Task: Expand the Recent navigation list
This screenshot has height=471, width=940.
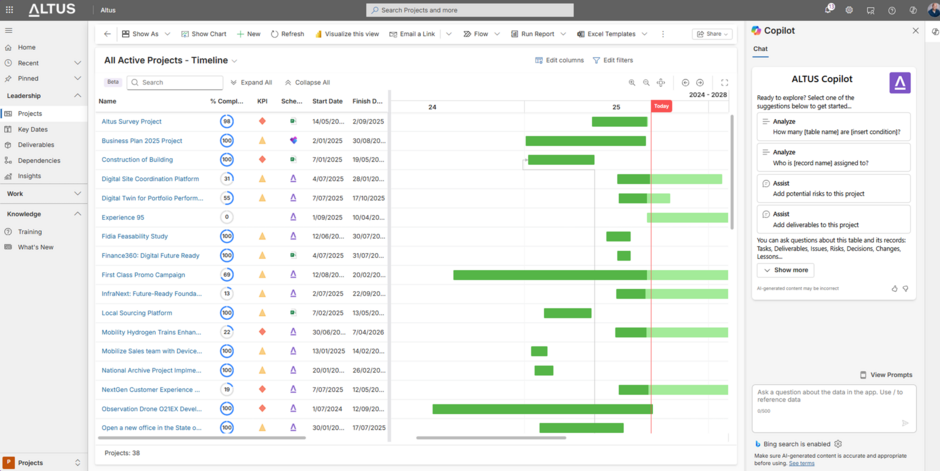Action: (78, 63)
